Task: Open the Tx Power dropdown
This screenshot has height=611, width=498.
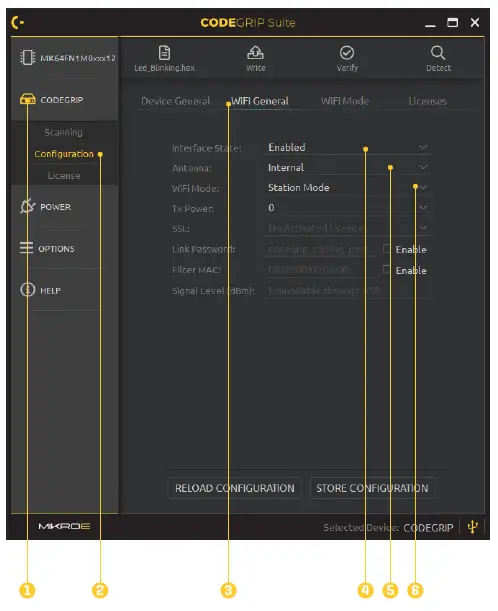Action: click(x=348, y=208)
